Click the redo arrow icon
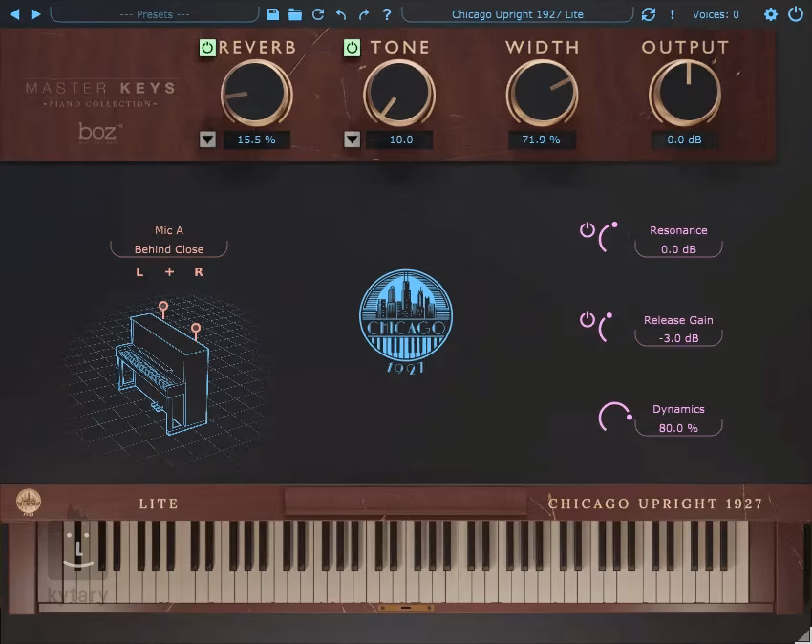The height and width of the screenshot is (644, 812). [364, 14]
